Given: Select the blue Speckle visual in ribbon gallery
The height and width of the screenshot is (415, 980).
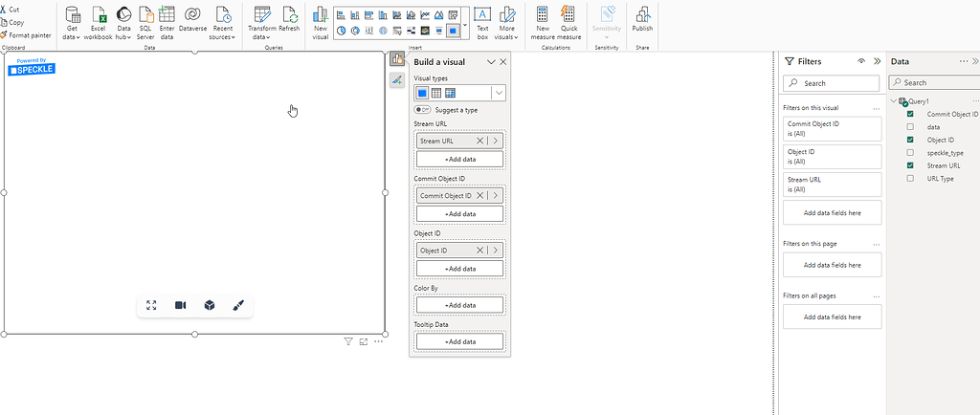Looking at the screenshot, I should pyautogui.click(x=453, y=30).
